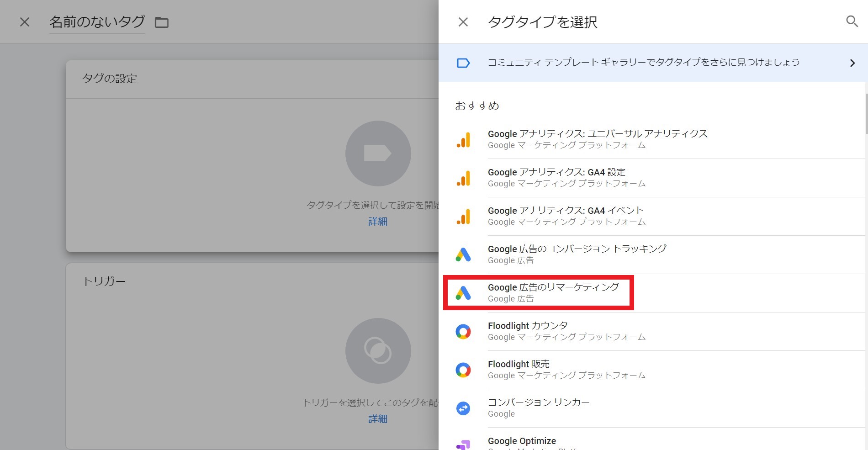Click Google Ads conversion tracking icon
Image resolution: width=868 pixels, height=450 pixels.
(x=463, y=254)
